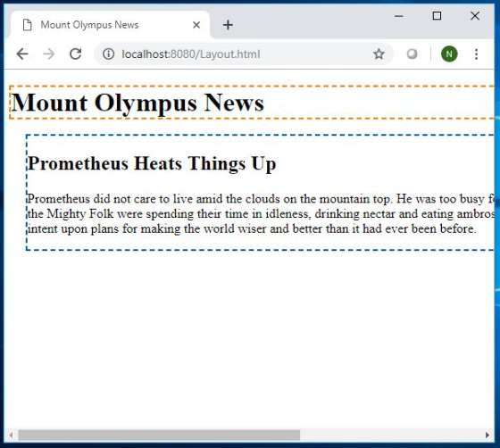This screenshot has height=448, width=500.
Task: Close the Mount Olympus News tab
Action: [x=196, y=25]
